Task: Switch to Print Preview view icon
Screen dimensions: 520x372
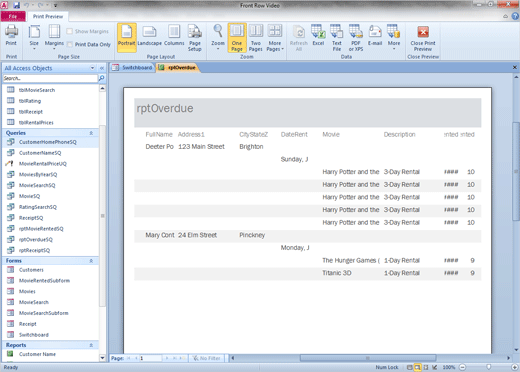Action: tap(417, 367)
